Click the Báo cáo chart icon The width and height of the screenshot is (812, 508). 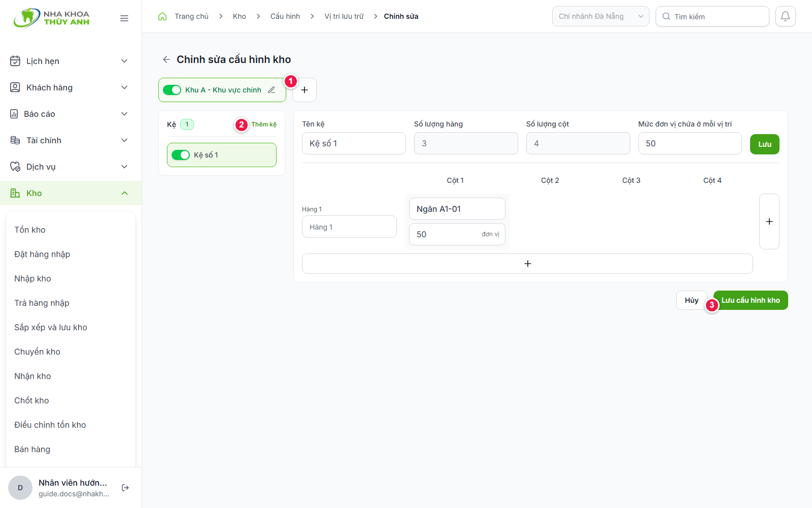click(x=14, y=114)
